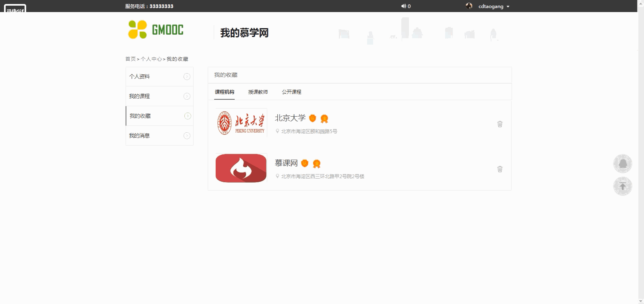
Task: Click the QQ contact floating icon
Action: point(623,164)
